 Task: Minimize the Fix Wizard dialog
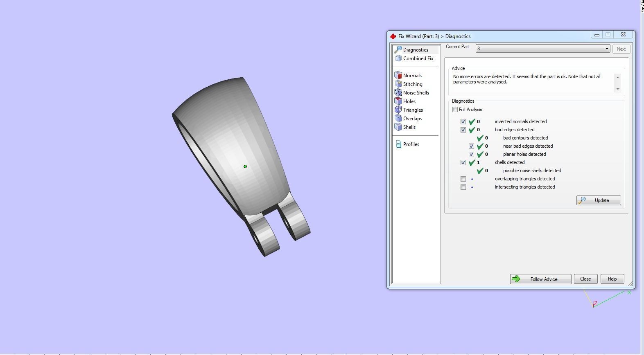click(597, 35)
